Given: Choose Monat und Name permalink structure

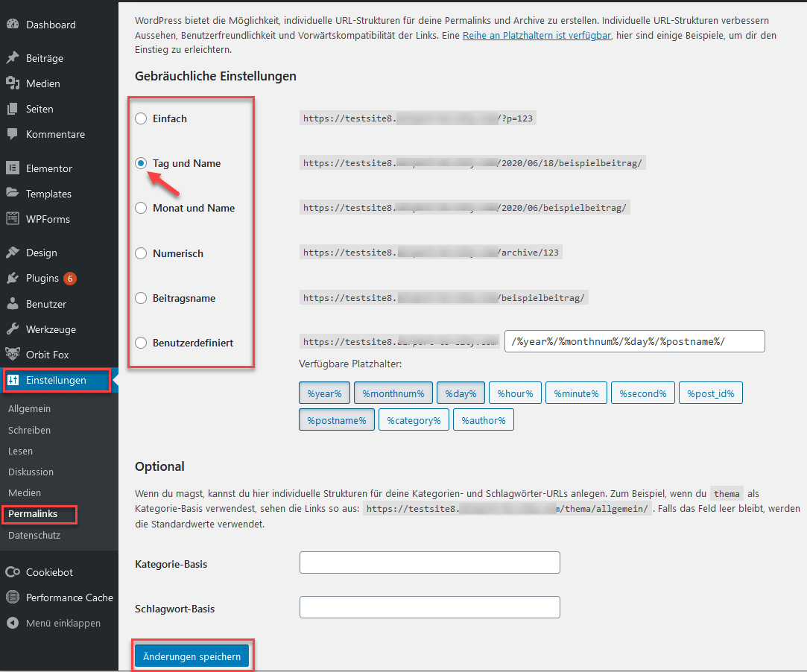Looking at the screenshot, I should [x=141, y=208].
